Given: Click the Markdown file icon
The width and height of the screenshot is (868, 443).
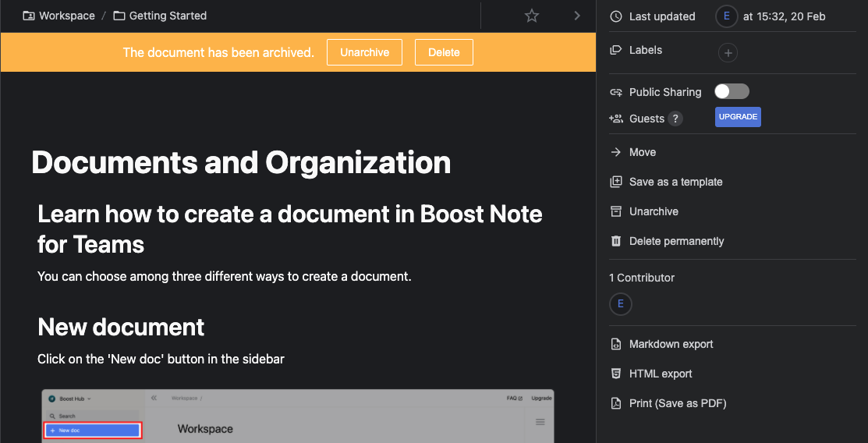Looking at the screenshot, I should (615, 344).
